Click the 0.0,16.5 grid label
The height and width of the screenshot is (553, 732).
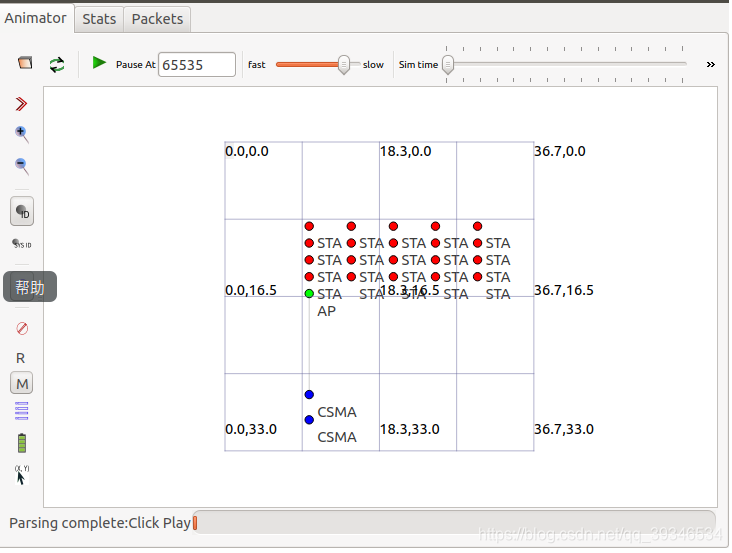251,290
